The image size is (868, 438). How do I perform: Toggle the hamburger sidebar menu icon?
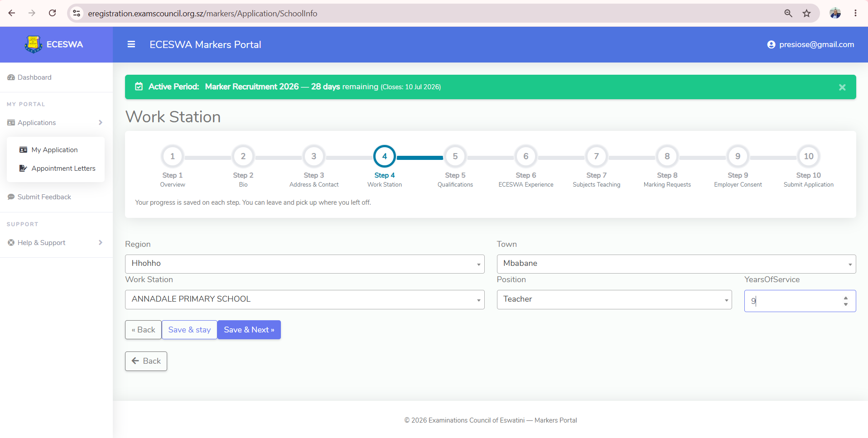point(131,44)
